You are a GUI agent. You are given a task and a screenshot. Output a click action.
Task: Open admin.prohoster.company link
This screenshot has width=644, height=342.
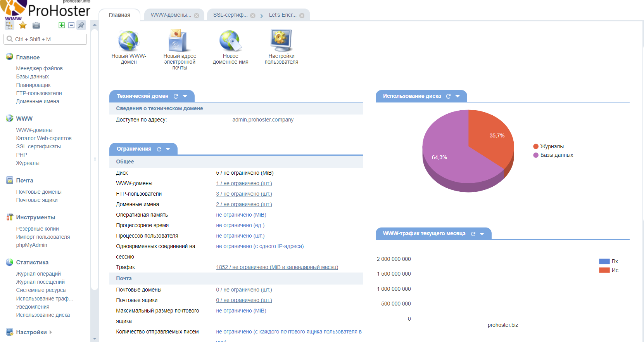click(263, 120)
